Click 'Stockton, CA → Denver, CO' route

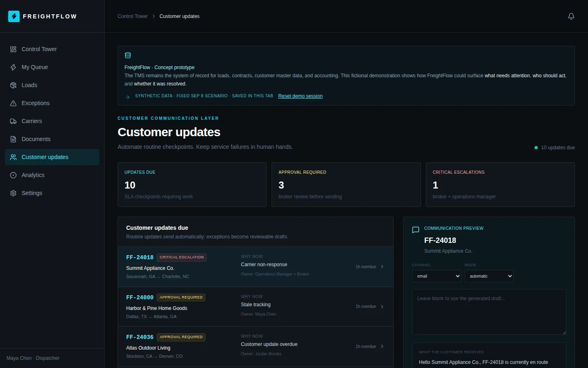154,357
